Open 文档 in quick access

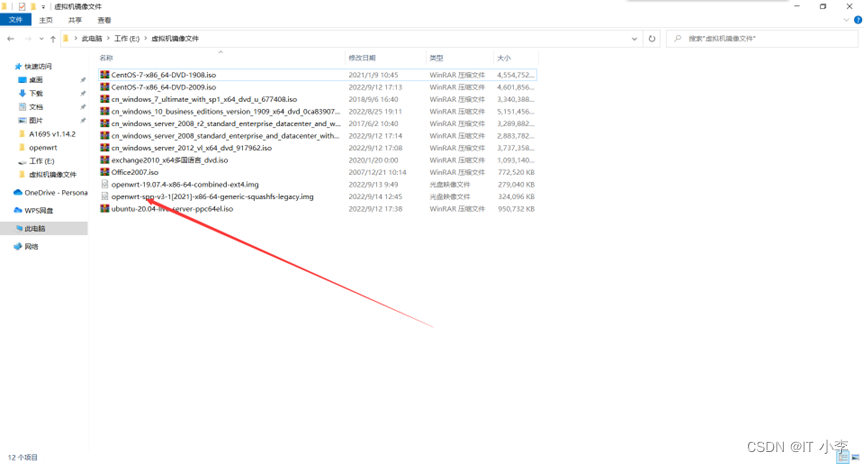click(36, 107)
